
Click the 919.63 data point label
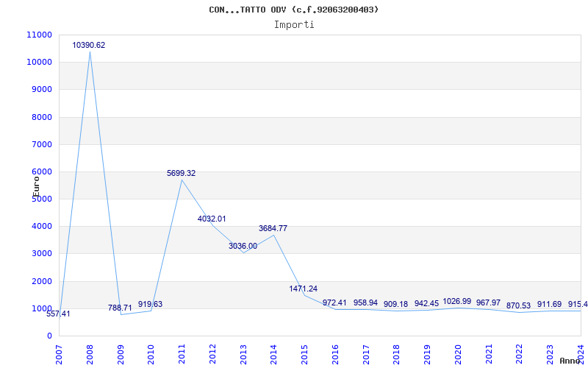click(150, 304)
